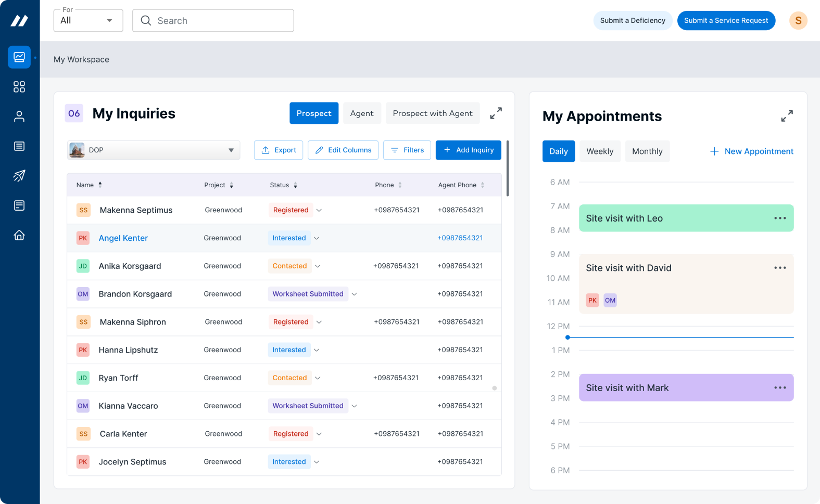Screen dimensions: 820x504
Task: Expand status dropdown for Kianna Vaccaro
Action: pos(354,406)
